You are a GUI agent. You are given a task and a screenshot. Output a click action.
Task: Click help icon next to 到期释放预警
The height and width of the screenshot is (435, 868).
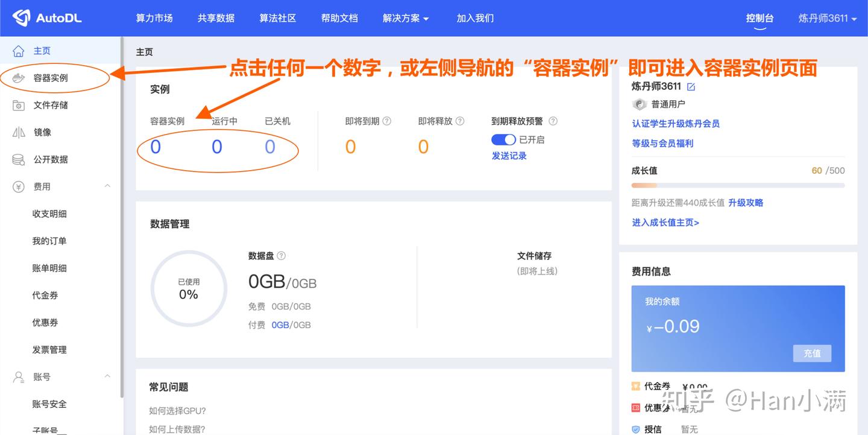[x=553, y=121]
